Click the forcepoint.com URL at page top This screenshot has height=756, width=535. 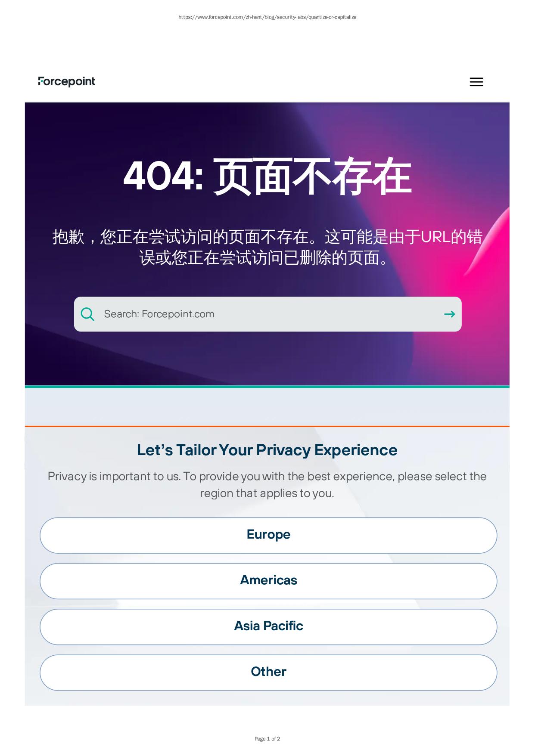pyautogui.click(x=267, y=17)
